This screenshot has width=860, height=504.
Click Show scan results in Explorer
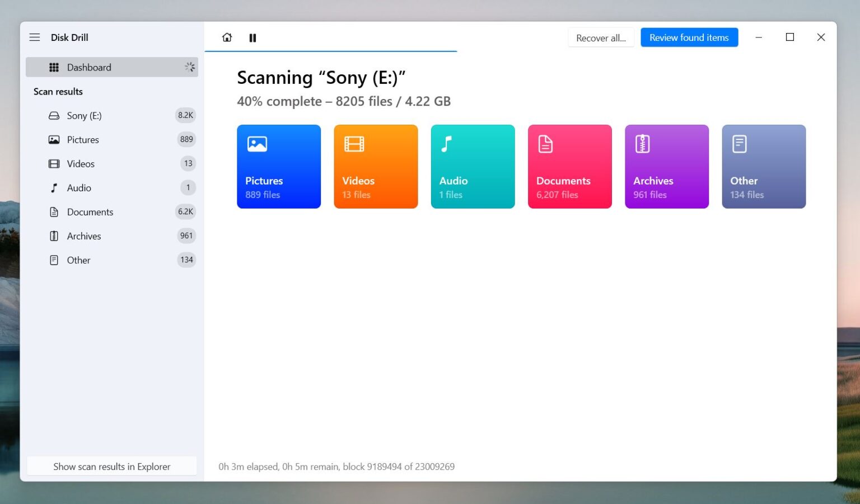(x=111, y=466)
